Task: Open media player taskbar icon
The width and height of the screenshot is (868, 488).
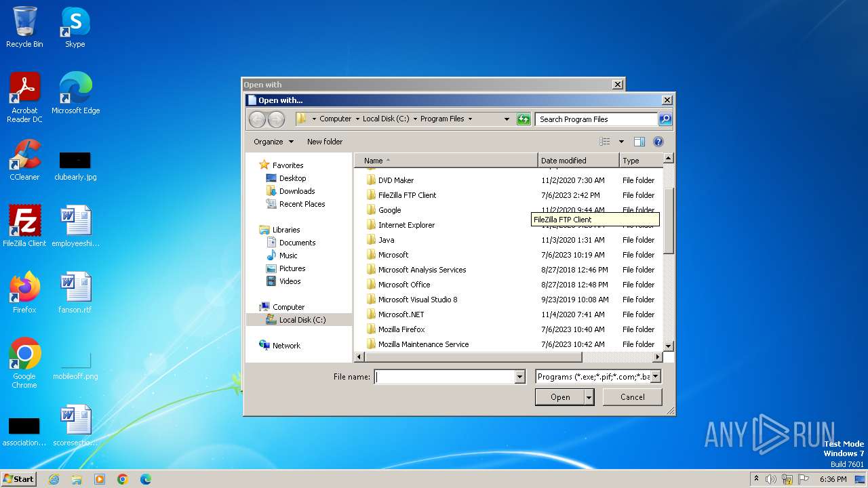Action: [100, 479]
